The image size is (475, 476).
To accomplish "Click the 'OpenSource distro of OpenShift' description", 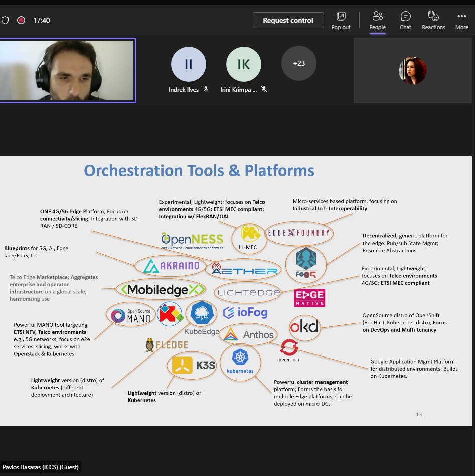I will [404, 323].
